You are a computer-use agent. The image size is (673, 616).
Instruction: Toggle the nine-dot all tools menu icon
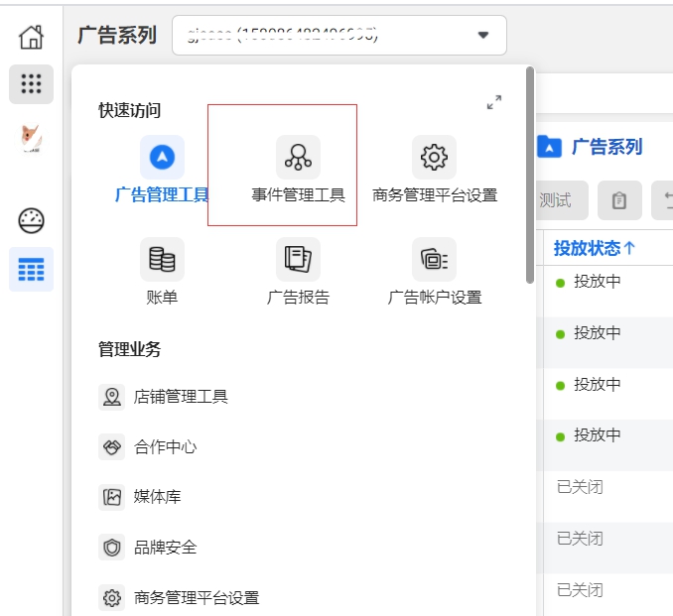(31, 84)
